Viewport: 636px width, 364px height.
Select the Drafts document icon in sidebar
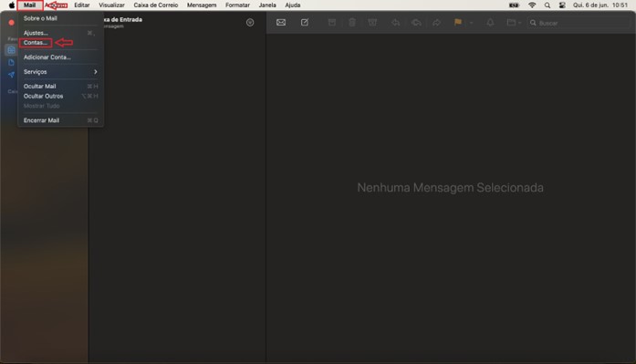point(11,62)
